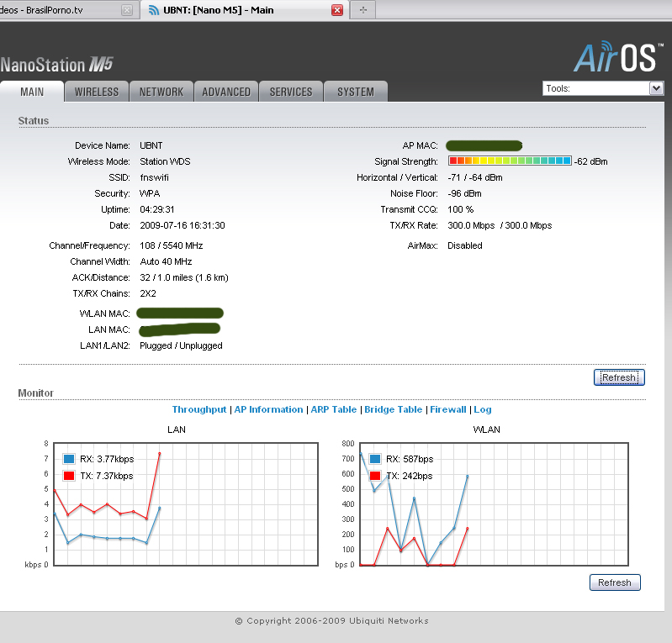The image size is (672, 643).
Task: Click the Channel Width value Auto 40 MHz
Action: (166, 261)
